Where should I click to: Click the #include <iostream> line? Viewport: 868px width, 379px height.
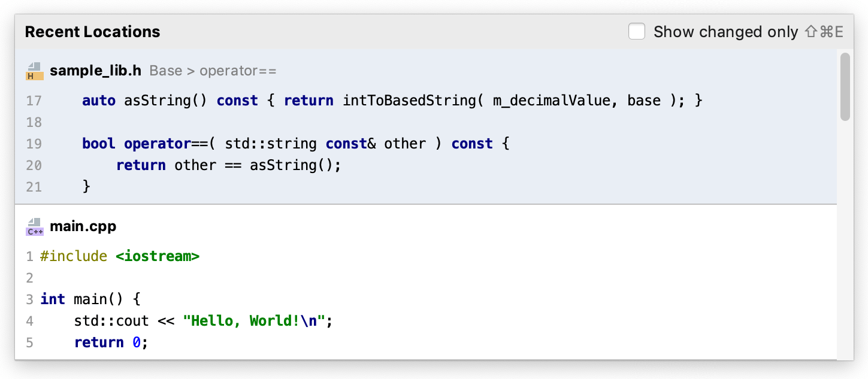coord(120,256)
